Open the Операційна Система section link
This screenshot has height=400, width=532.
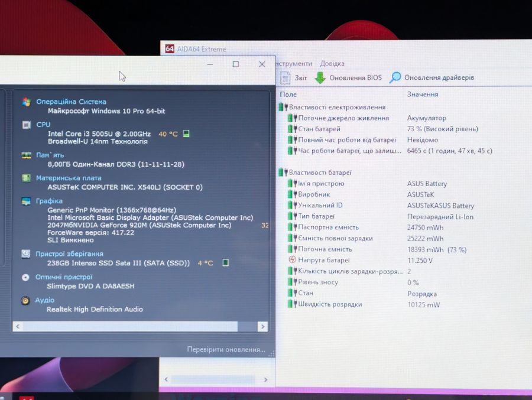72,102
